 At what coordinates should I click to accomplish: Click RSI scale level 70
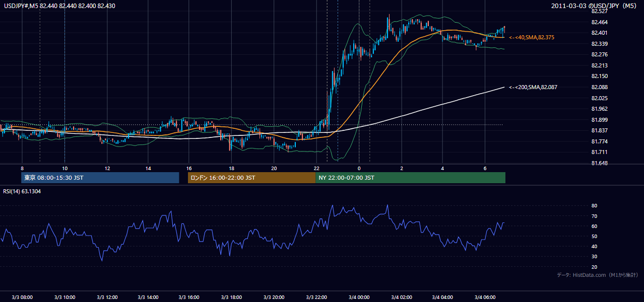click(595, 216)
